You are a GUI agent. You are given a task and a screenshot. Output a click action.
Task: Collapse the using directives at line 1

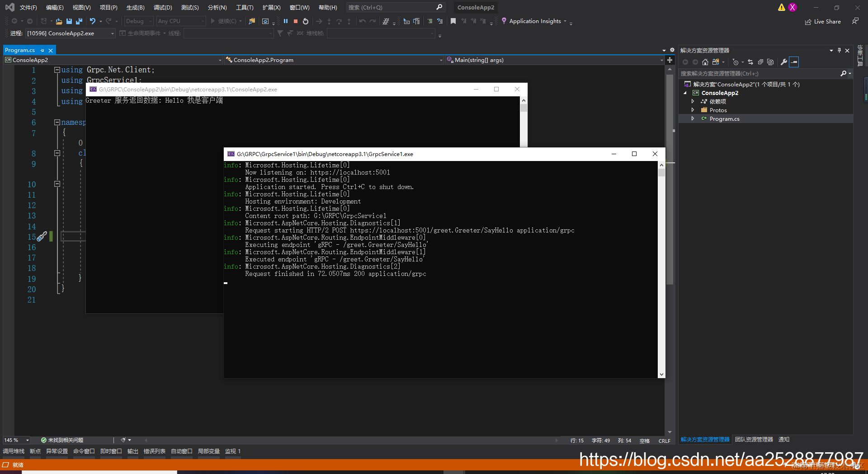(57, 70)
